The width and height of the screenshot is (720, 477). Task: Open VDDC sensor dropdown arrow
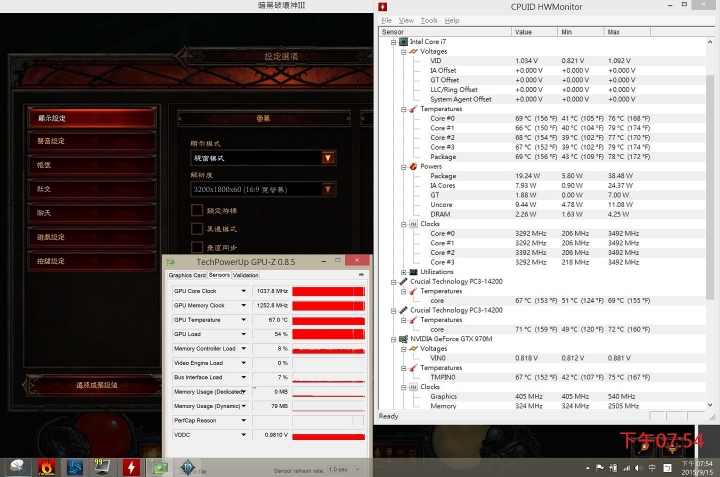[243, 435]
